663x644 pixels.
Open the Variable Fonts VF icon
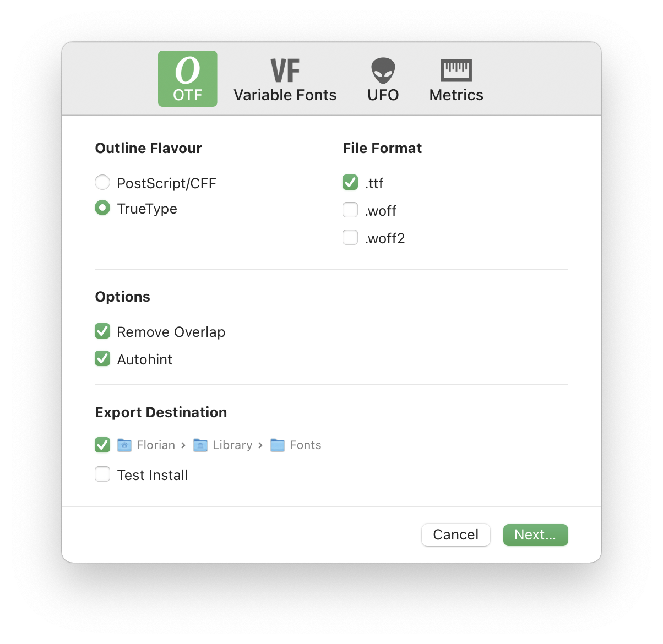coord(285,71)
